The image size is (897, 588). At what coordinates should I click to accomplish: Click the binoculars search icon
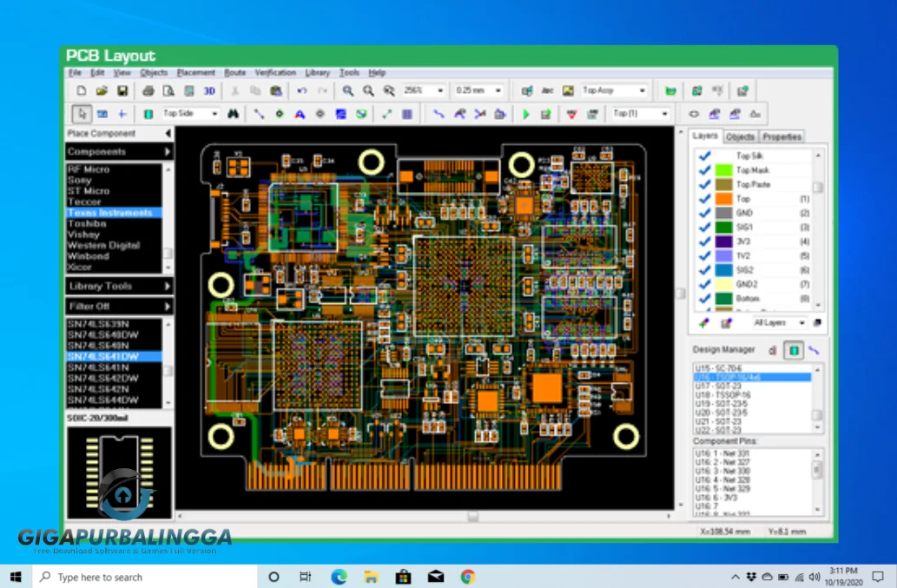pyautogui.click(x=234, y=114)
